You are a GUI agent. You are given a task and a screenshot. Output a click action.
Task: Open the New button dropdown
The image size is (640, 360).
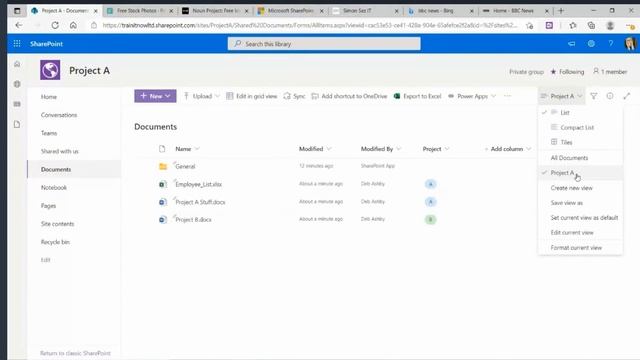click(156, 96)
